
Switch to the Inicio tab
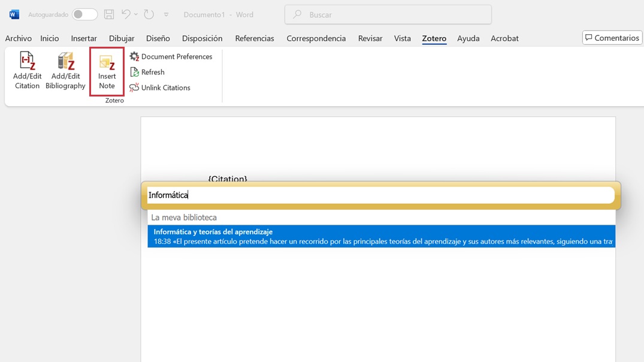point(49,38)
